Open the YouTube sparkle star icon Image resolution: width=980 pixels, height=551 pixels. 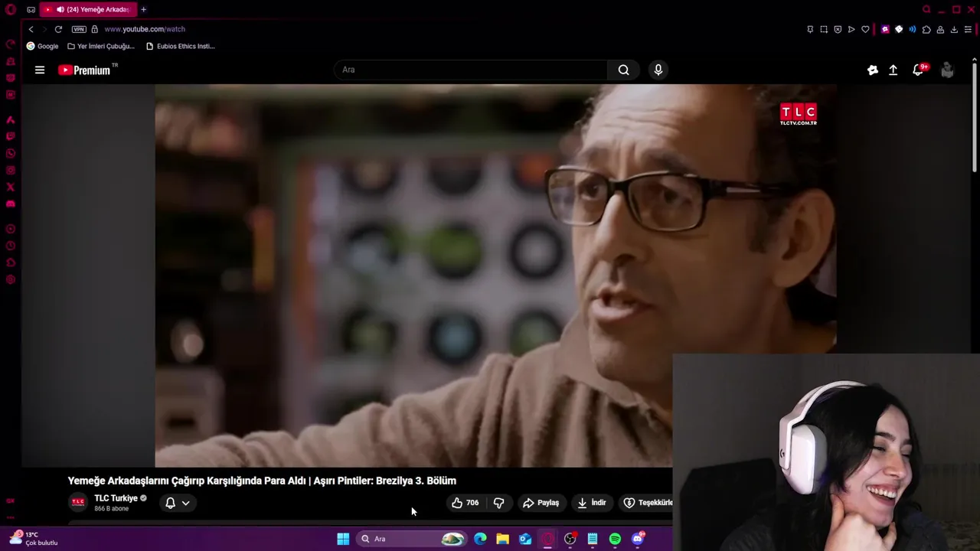click(872, 70)
